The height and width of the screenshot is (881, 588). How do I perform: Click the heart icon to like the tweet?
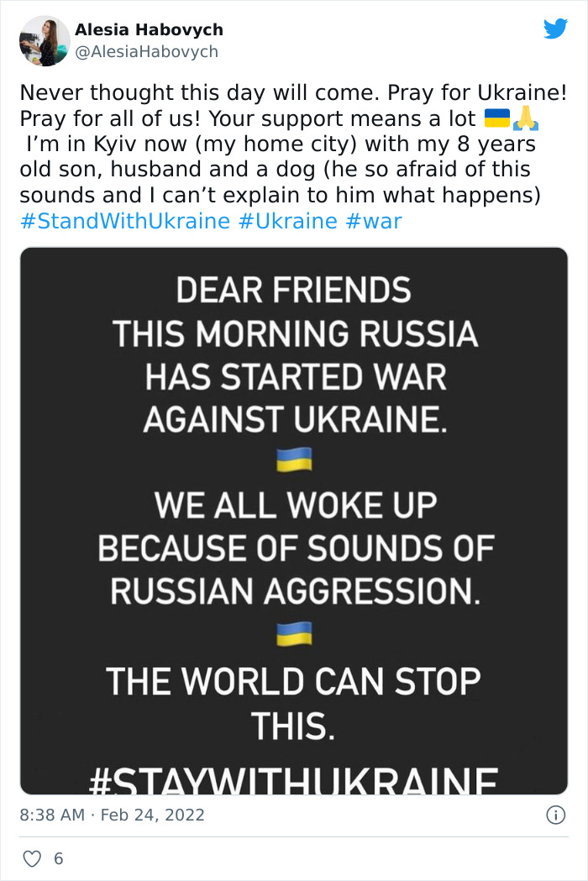coord(34,858)
